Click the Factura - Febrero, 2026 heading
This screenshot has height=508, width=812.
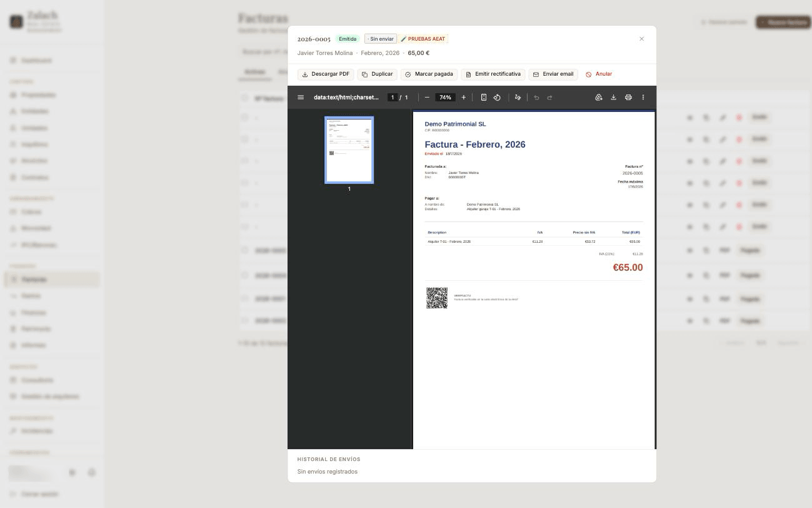point(475,145)
